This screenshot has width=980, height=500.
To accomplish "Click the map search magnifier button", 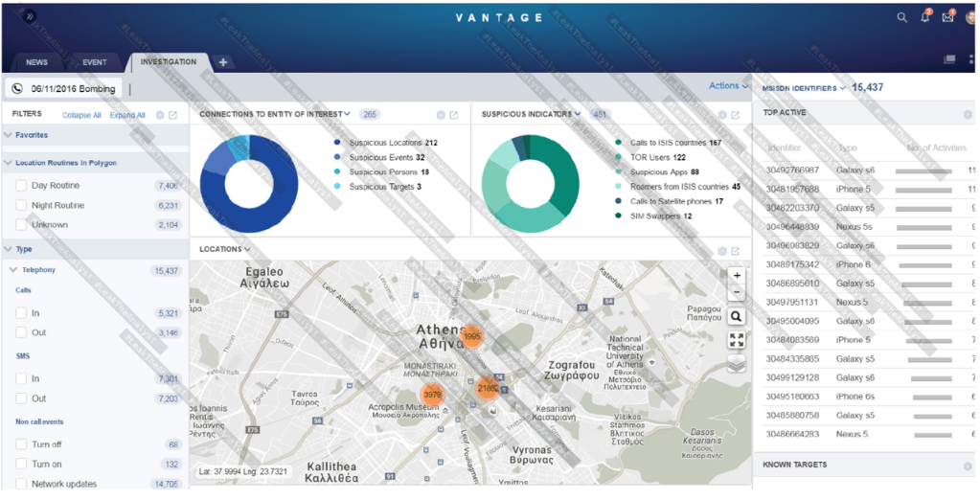I will point(736,316).
